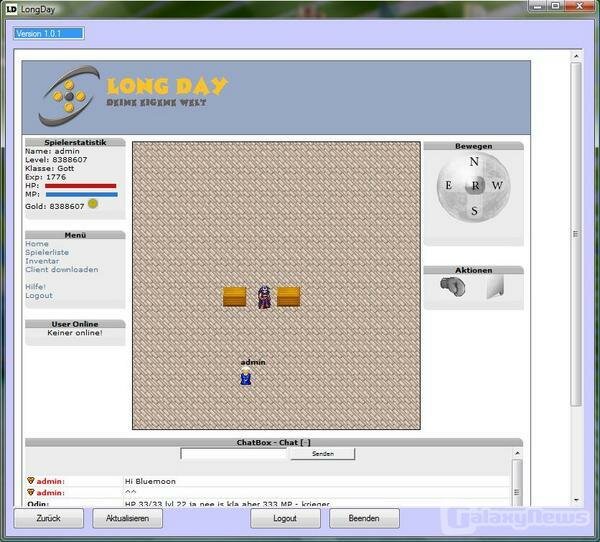Click the admin name label above the player
This screenshot has height=542, width=600.
click(x=253, y=362)
